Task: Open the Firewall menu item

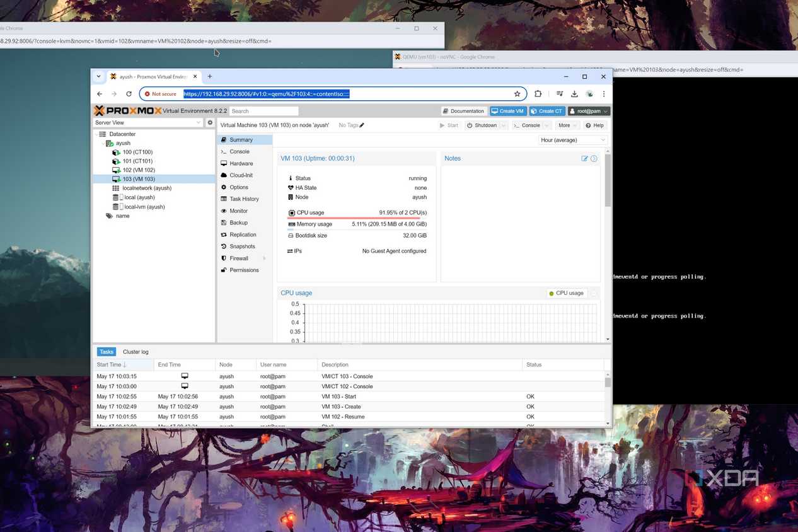Action: point(245,258)
